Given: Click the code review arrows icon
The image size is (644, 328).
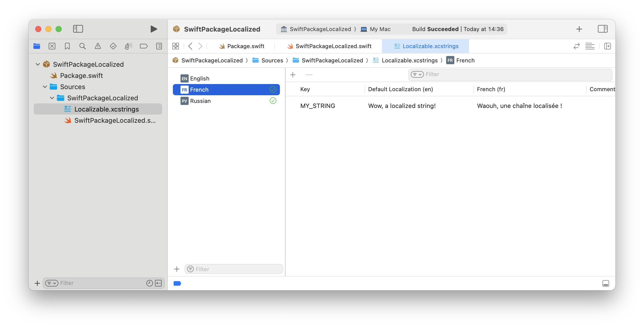Looking at the screenshot, I should tap(577, 46).
